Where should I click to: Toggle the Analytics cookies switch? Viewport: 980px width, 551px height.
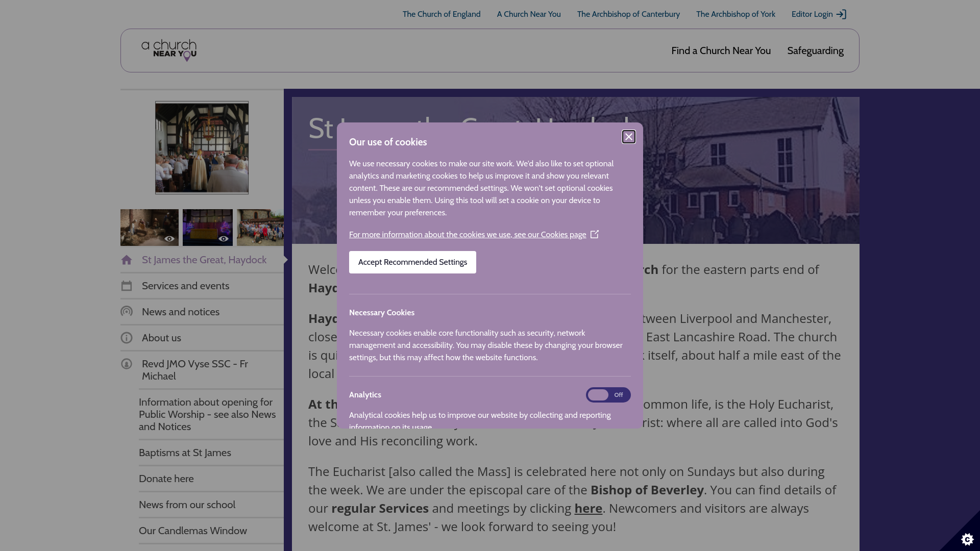coord(608,395)
